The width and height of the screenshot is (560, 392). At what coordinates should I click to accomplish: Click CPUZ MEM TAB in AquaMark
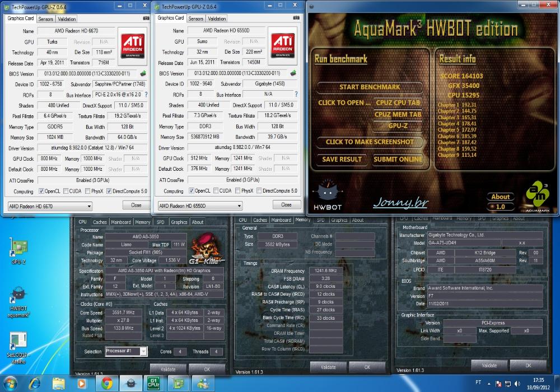click(x=398, y=115)
